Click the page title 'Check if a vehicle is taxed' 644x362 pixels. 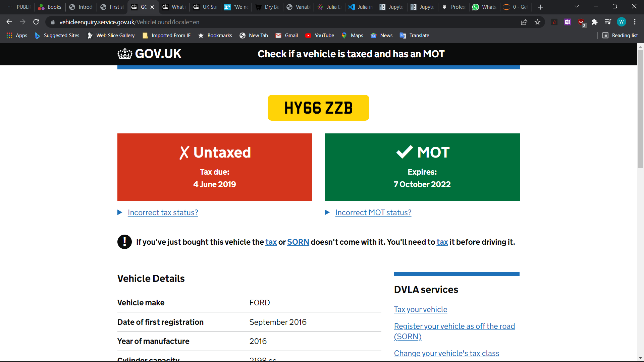[x=351, y=54]
